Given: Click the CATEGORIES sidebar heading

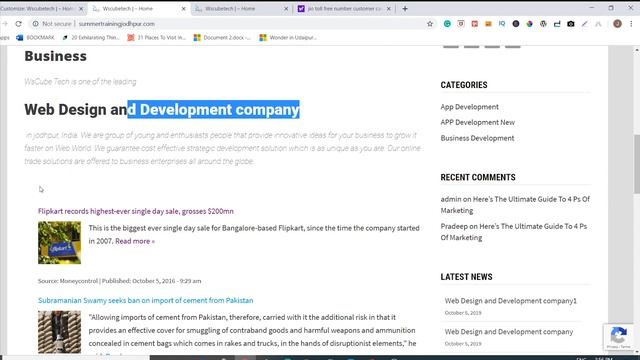Looking at the screenshot, I should pos(464,85).
